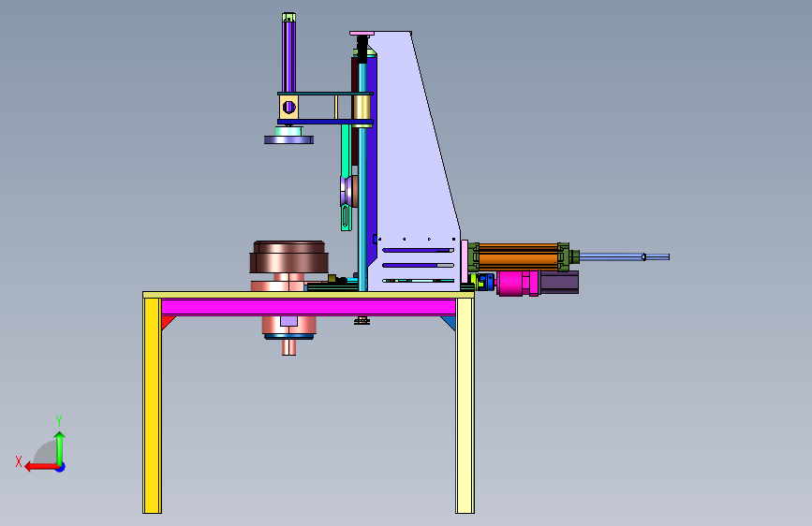Screen dimensions: 812x526
Task: Select the dark purple motor end cap
Action: pyautogui.click(x=559, y=282)
